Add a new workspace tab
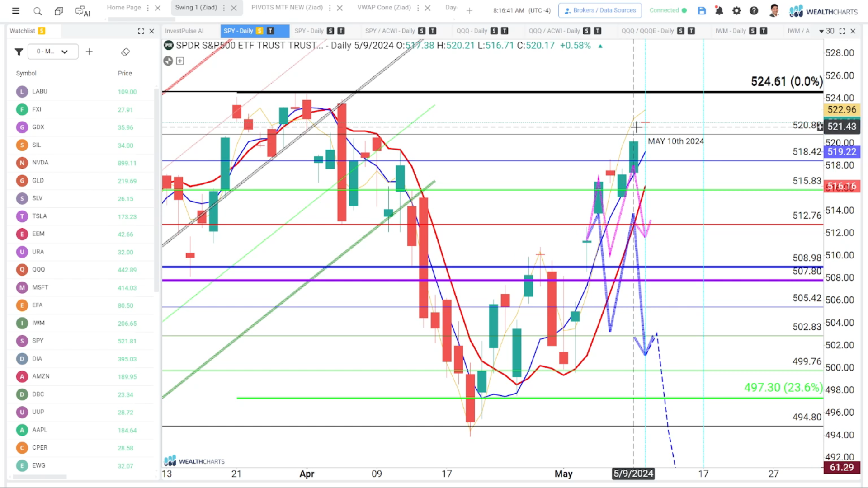Image resolution: width=868 pixels, height=488 pixels. tap(469, 10)
